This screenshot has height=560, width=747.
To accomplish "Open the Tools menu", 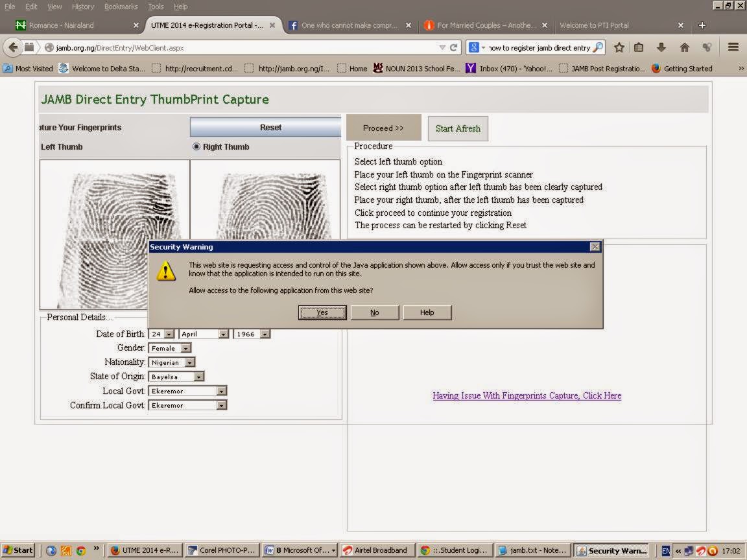I will 156,6.
